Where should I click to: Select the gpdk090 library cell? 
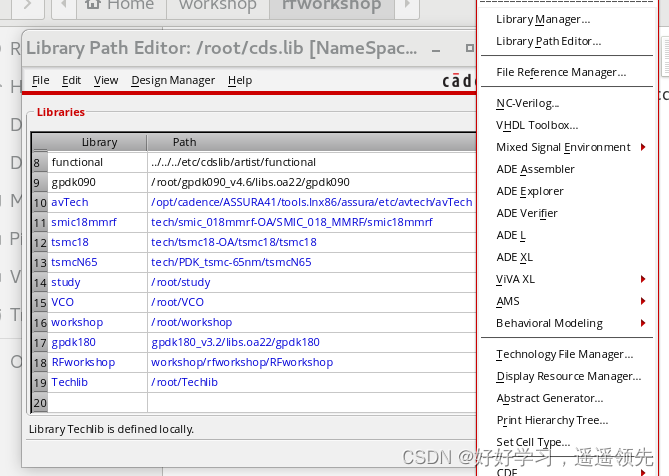(97, 183)
